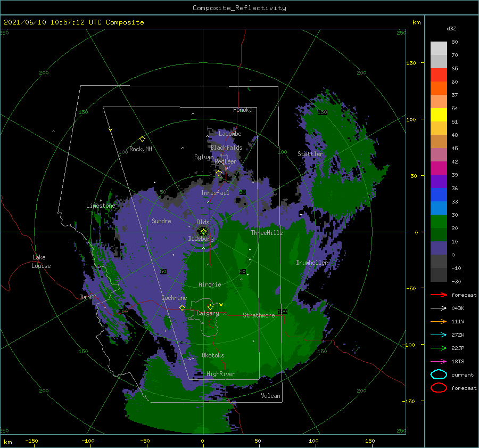Viewport: 479px width, 448px height.
Task: Select the purple-slate 0-10 dBZ swatch
Action: tap(439, 248)
